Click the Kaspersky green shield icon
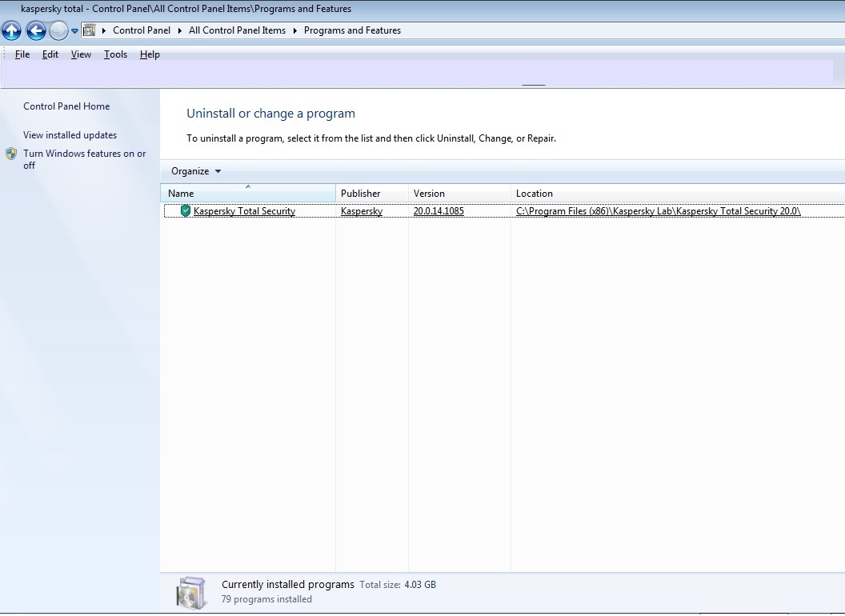The width and height of the screenshot is (845, 616). pos(186,210)
